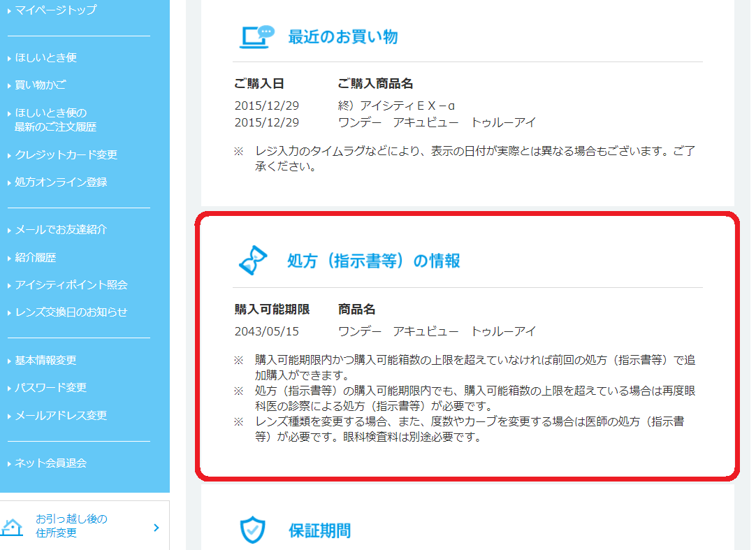Select クレジットカード変更 in the sidebar
Image resolution: width=756 pixels, height=550 pixels.
pos(66,155)
